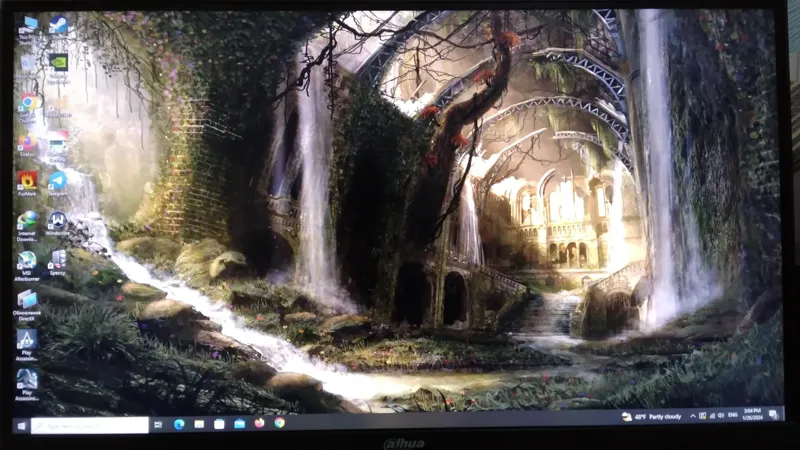This screenshot has height=450, width=800.
Task: Launch the NVIDIA desktop shortcut
Action: (58, 62)
